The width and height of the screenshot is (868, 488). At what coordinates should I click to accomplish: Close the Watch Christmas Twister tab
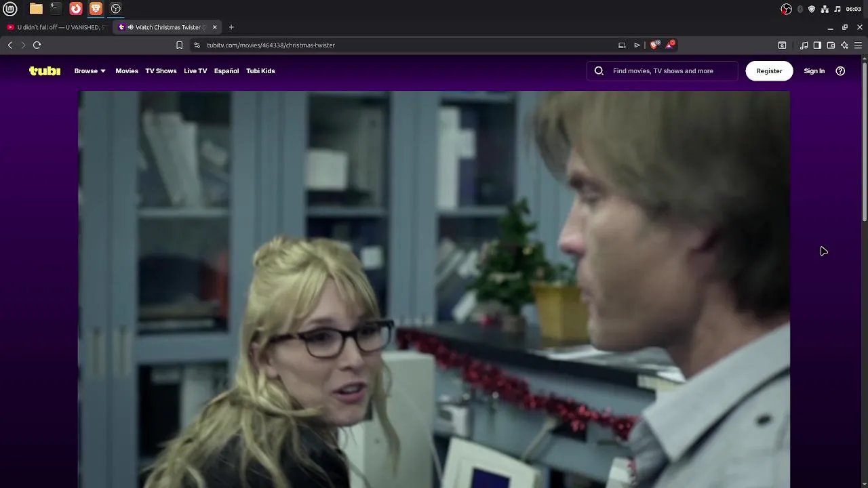tap(215, 27)
